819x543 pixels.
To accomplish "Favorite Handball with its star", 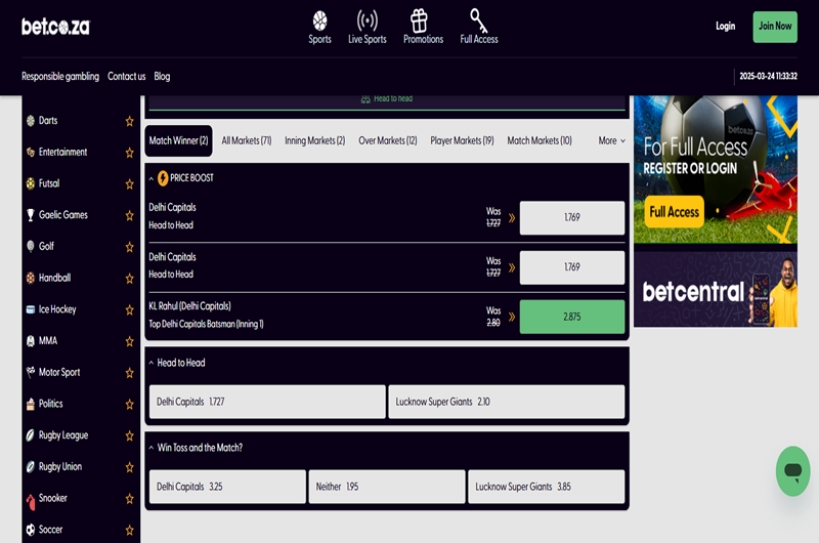I will (x=130, y=278).
